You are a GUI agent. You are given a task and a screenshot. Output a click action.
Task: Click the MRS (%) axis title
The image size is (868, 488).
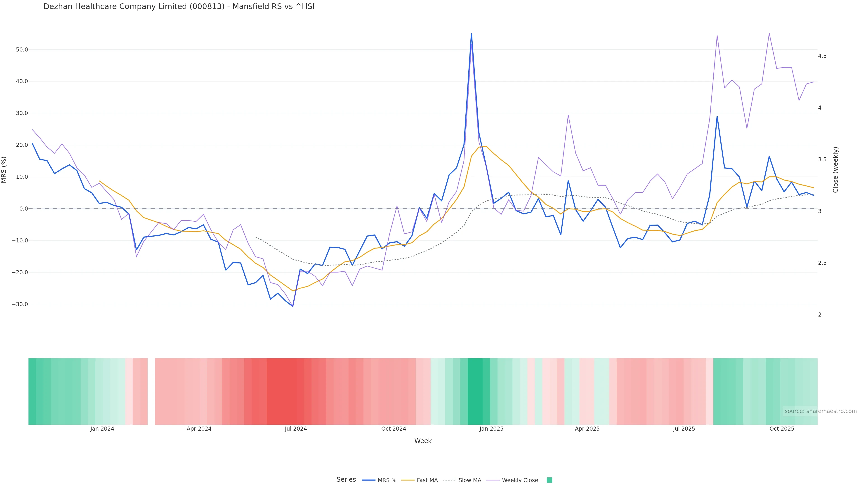pos(4,170)
